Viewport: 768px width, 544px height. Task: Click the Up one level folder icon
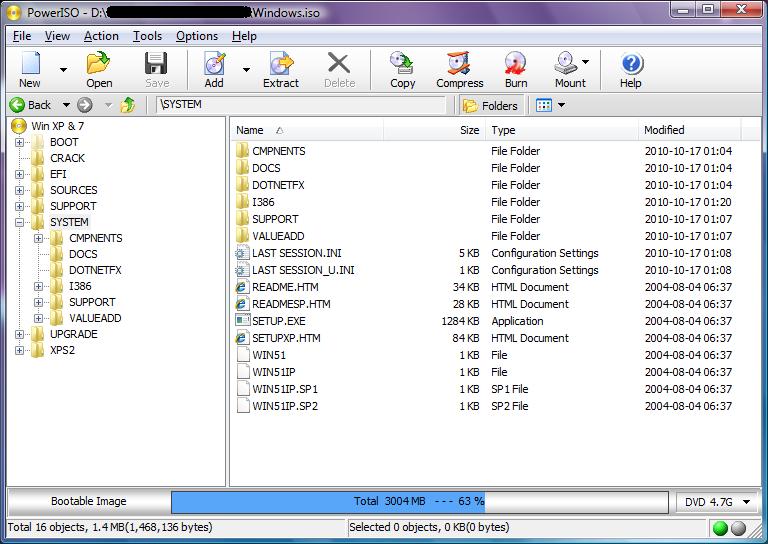(128, 105)
